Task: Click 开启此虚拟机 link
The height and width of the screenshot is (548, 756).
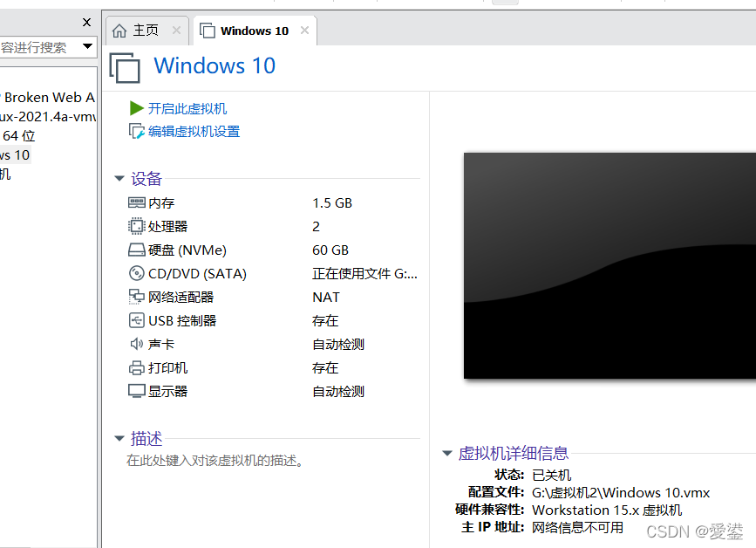Action: click(x=187, y=108)
